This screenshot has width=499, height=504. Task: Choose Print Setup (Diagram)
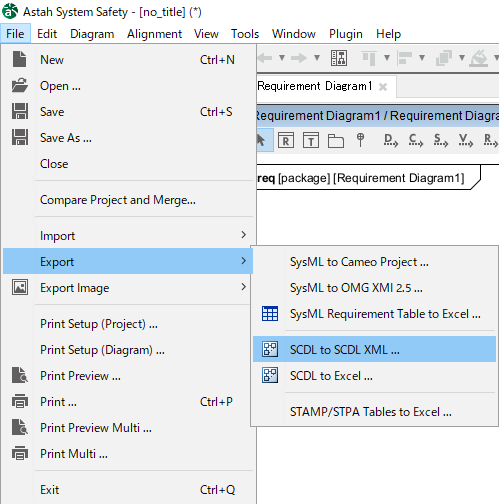click(x=128, y=350)
